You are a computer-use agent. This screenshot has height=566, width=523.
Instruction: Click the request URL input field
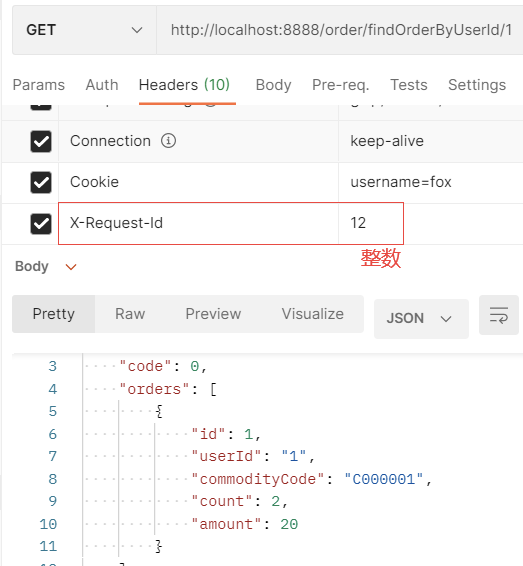[x=340, y=30]
